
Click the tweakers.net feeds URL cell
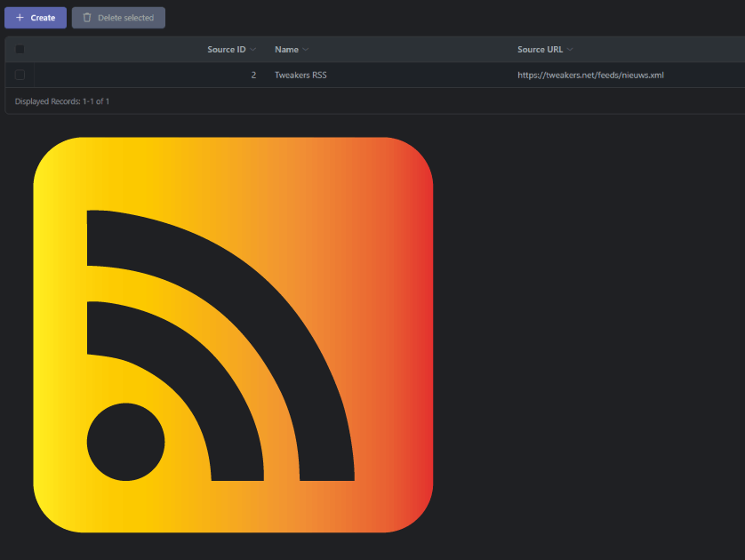(590, 75)
